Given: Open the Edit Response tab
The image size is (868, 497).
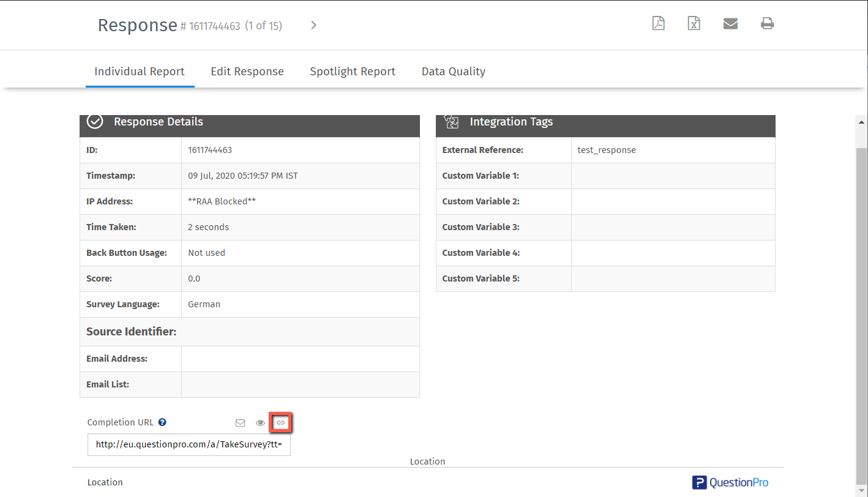Looking at the screenshot, I should click(247, 72).
